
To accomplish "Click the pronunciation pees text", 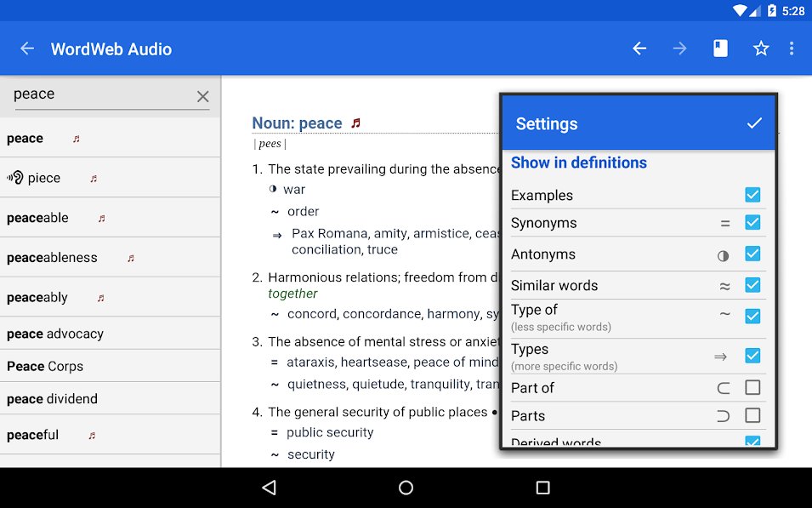I will [270, 144].
